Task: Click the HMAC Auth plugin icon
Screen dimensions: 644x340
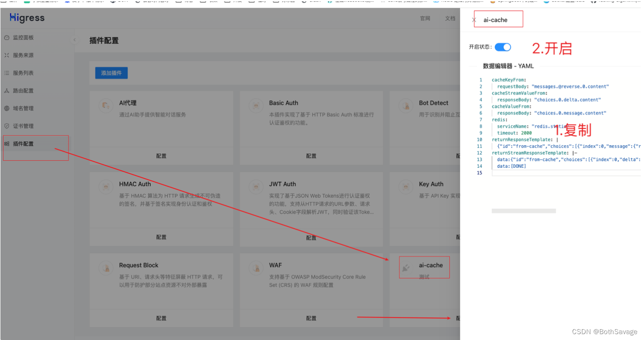Action: pos(106,186)
